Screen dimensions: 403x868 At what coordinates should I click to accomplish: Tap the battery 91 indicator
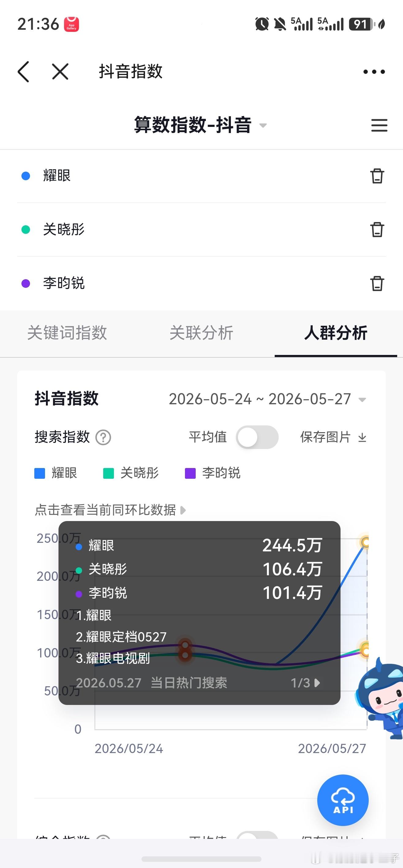coord(362,24)
